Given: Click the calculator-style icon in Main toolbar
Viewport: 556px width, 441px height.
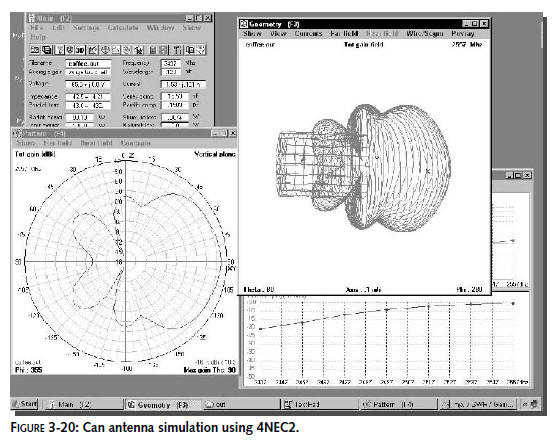Looking at the screenshot, I should pos(153,50).
